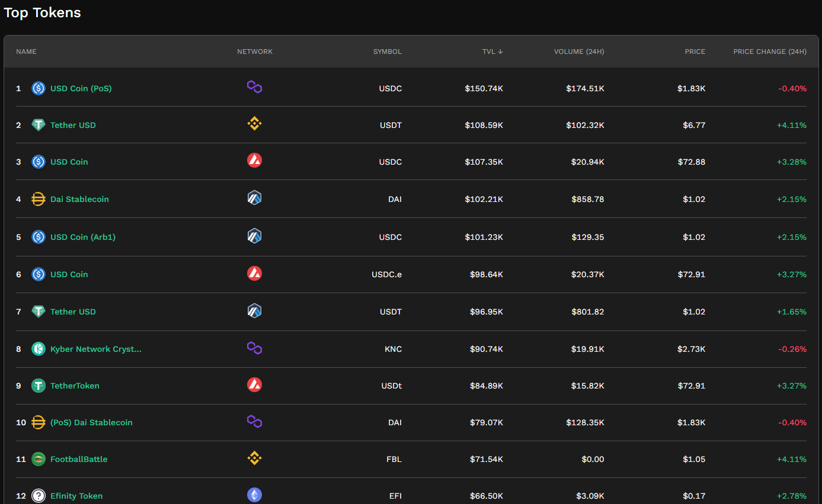The height and width of the screenshot is (504, 822).
Task: Click the Arbitrum network icon in Dai Stablecoin row 4
Action: pos(254,198)
